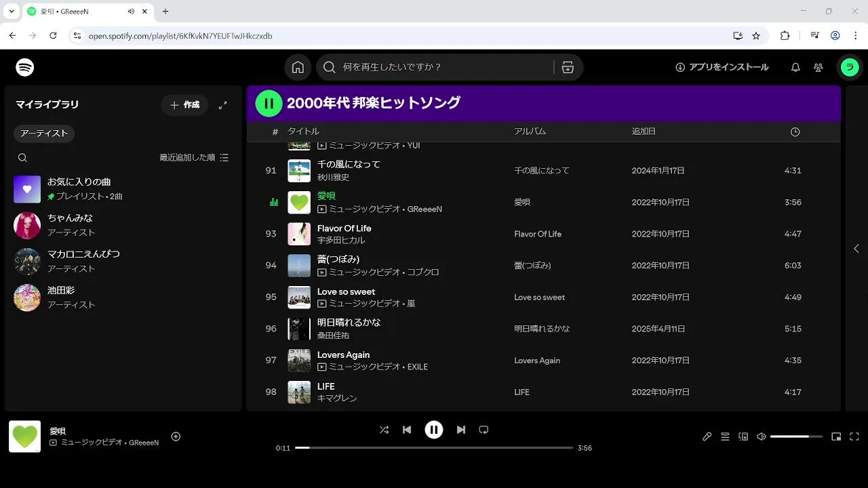This screenshot has width=868, height=488.
Task: Mute the tab via the speaker icon
Action: (131, 12)
